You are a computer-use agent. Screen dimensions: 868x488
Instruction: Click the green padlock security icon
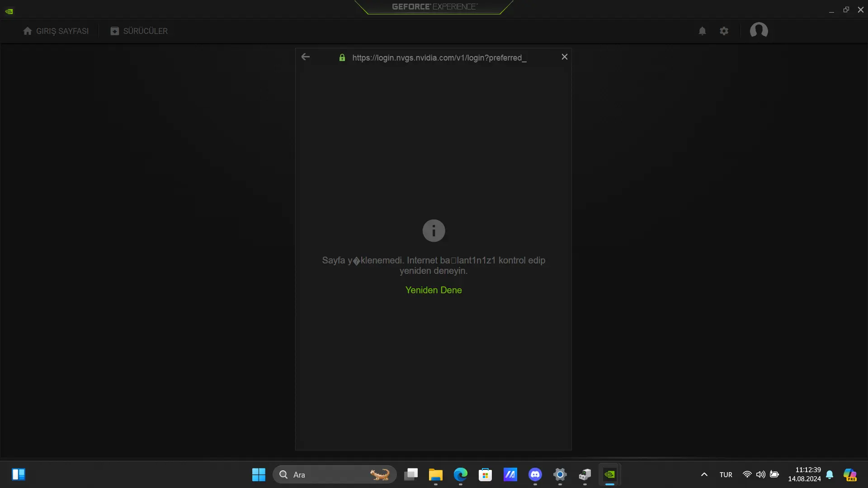point(342,57)
